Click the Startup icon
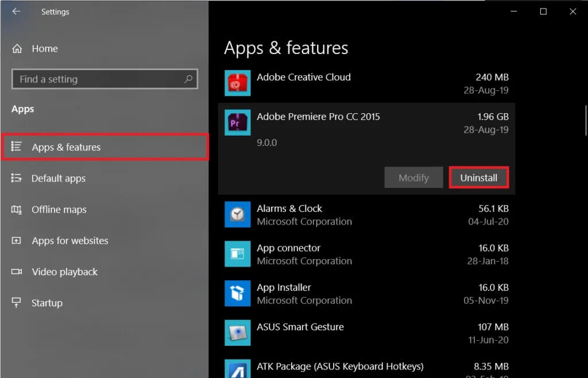This screenshot has width=588, height=378. pos(17,302)
